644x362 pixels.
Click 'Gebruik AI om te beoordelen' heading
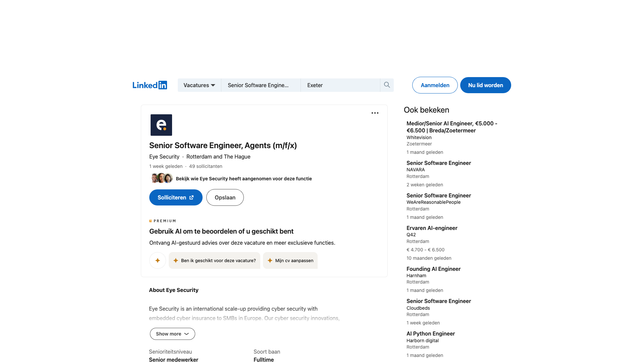221,231
